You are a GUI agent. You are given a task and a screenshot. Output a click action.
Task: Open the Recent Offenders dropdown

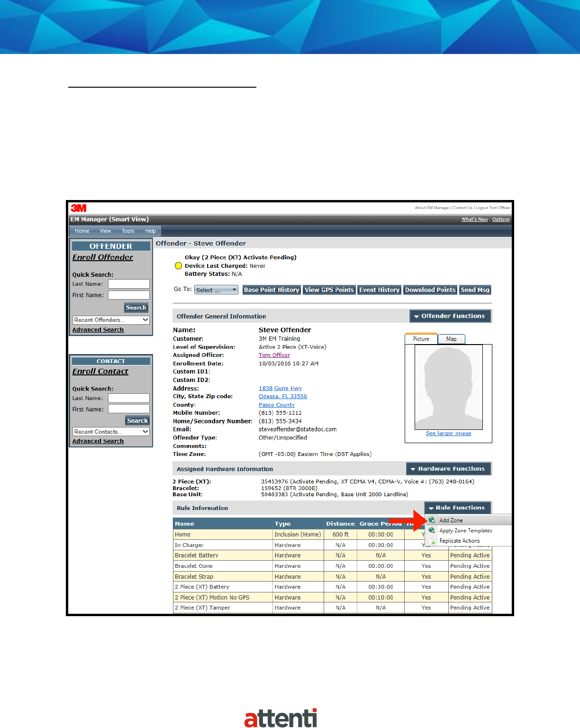point(111,320)
